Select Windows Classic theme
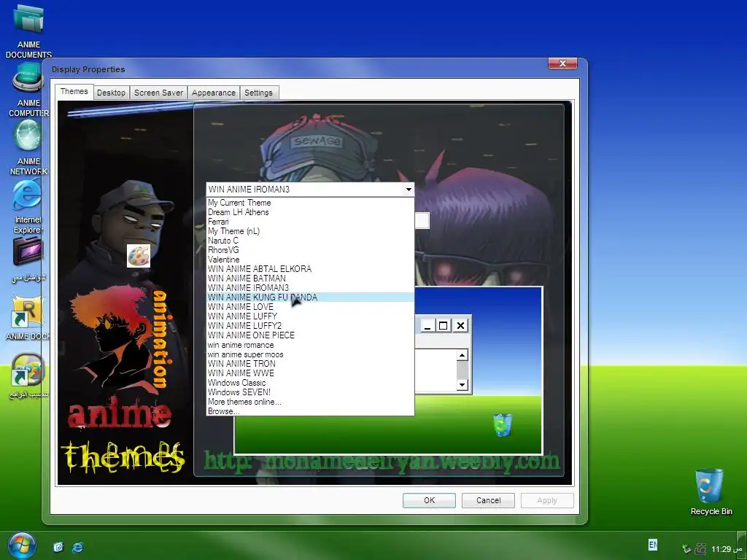Screen dimensions: 747x560 310,382
